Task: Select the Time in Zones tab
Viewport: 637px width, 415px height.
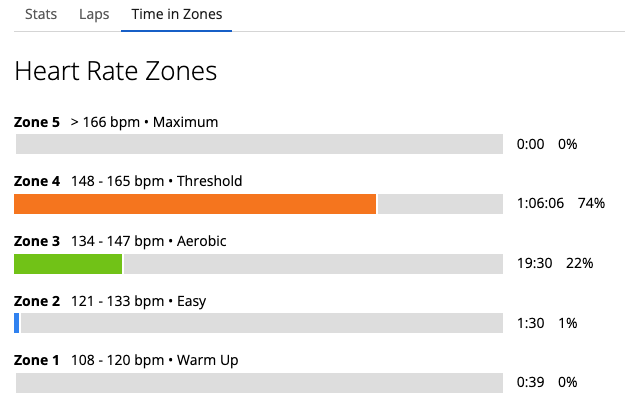Action: pyautogui.click(x=177, y=15)
